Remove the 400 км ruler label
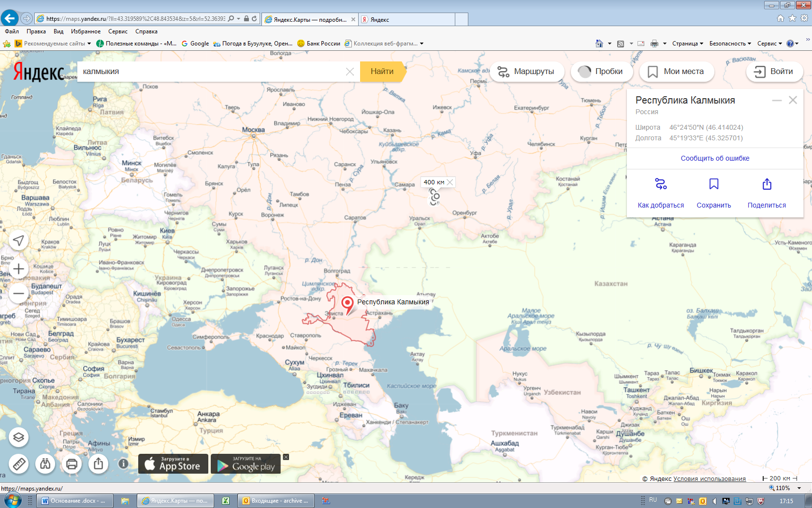 (450, 182)
